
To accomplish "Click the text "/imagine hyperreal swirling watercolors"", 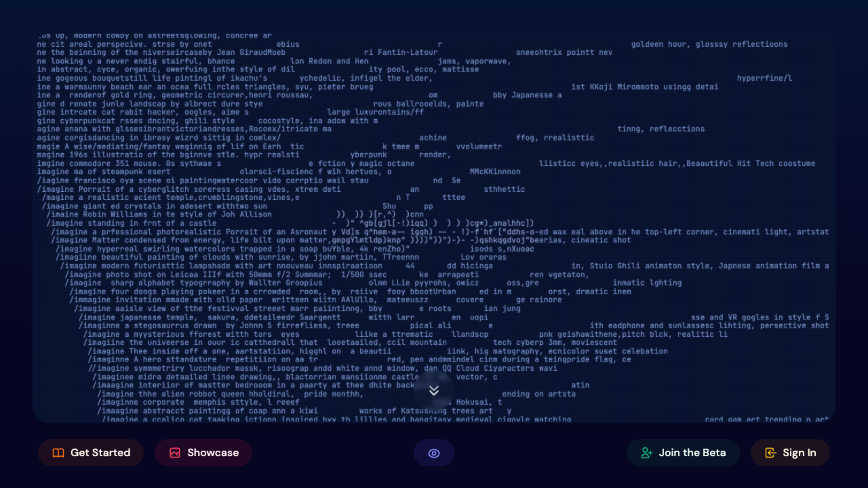I will coord(145,249).
